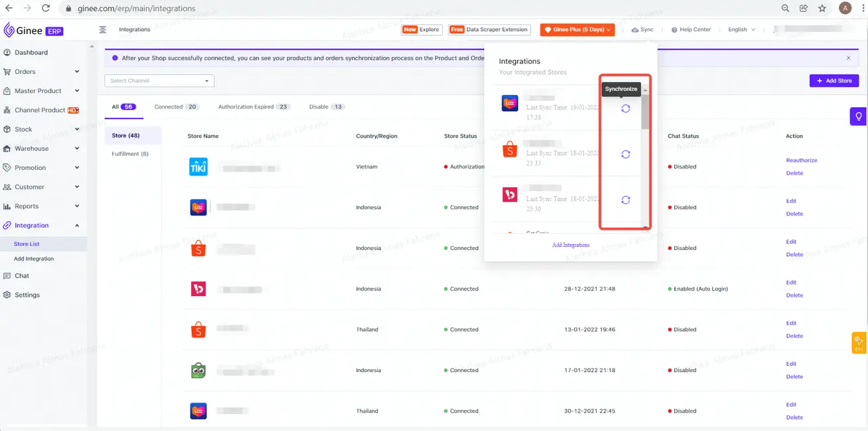Switch to the Disable tab
Screen dimensions: 868x431
coord(327,107)
